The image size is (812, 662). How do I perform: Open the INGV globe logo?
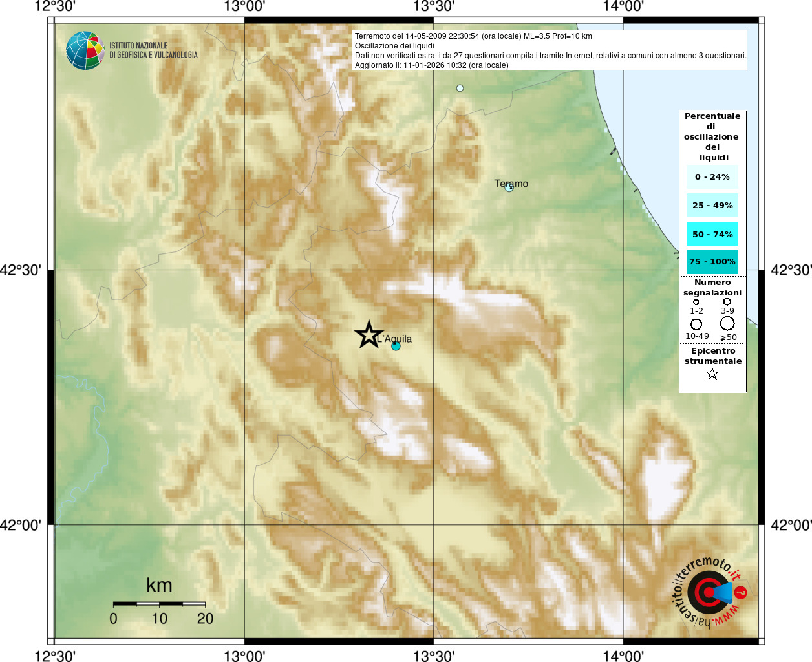point(85,50)
